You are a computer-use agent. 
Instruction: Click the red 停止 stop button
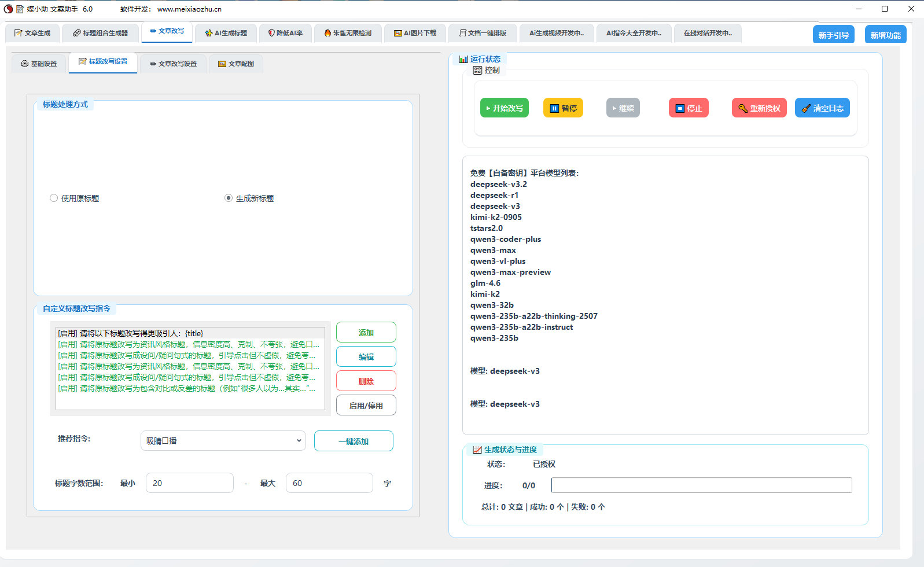coord(689,108)
